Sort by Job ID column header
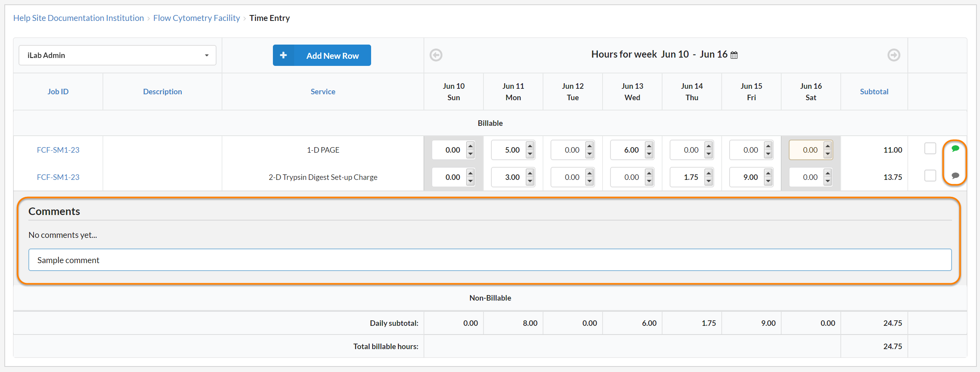This screenshot has width=980, height=372. 58,92
